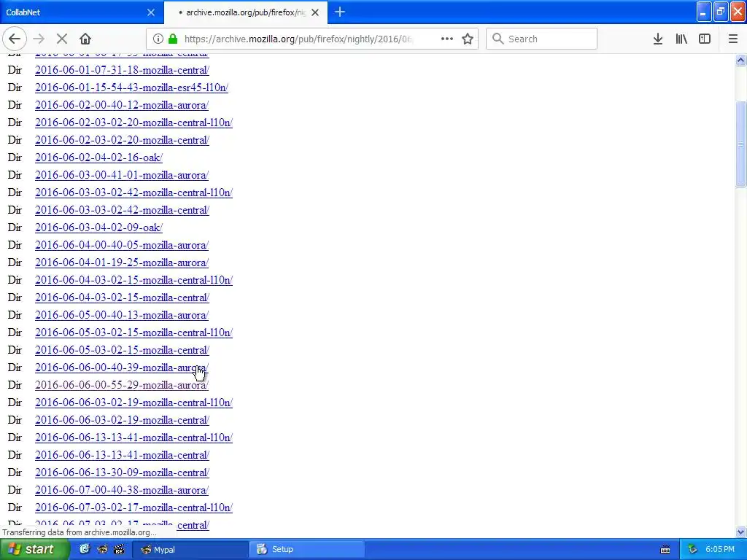Open 2016-06-04-03-02-15-mozilla-central-l10n link
Screen dimensions: 747x560
134,280
